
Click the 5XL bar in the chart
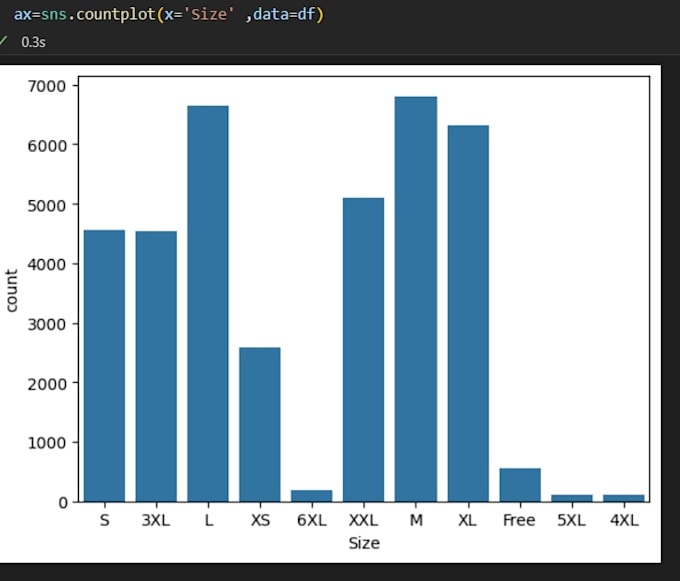coord(572,498)
